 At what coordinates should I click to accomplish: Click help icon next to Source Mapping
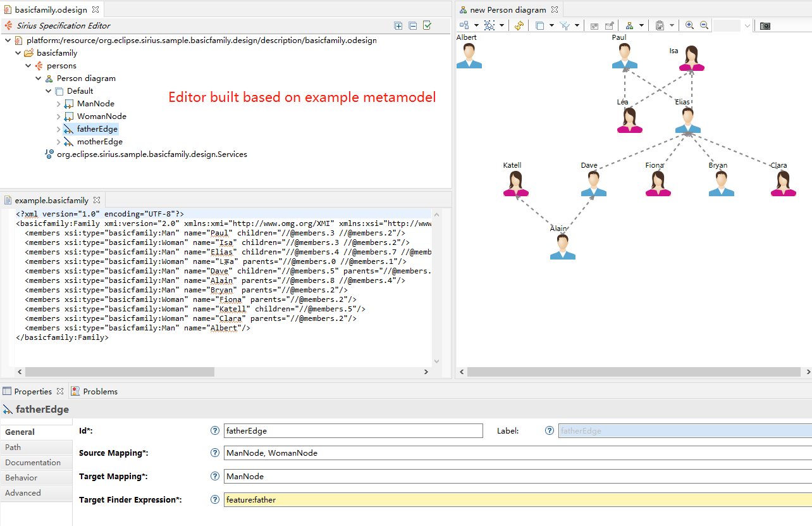[214, 453]
